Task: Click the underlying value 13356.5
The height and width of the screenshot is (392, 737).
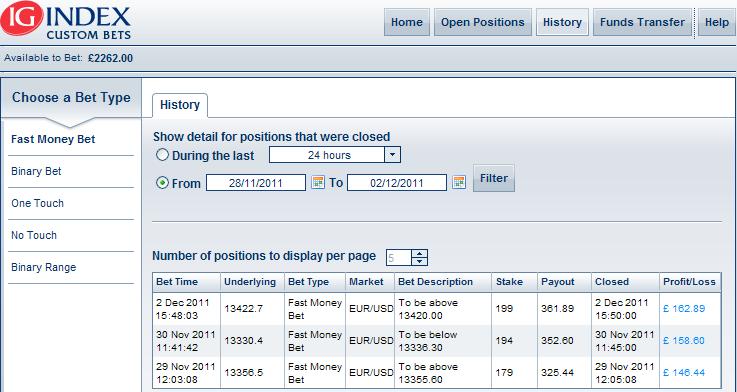Action: tap(243, 373)
